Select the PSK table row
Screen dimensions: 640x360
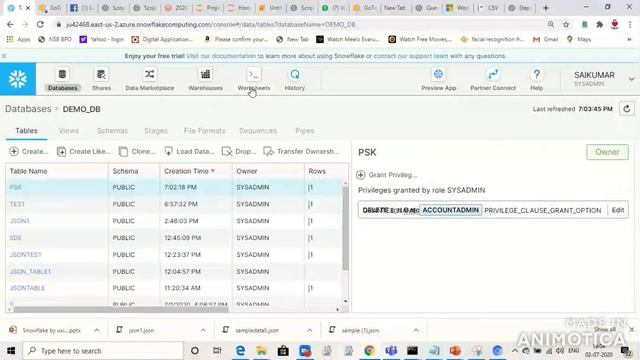click(174, 187)
